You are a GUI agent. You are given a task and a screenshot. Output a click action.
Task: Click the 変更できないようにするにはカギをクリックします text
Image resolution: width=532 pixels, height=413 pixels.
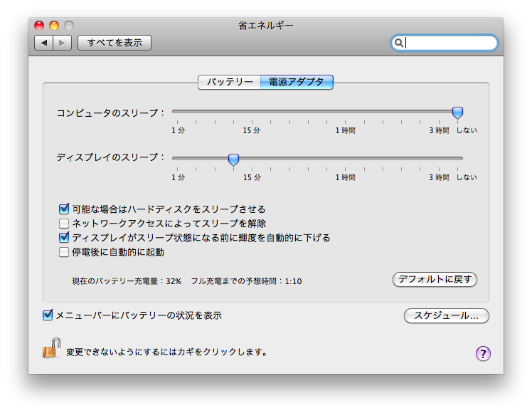click(x=166, y=352)
